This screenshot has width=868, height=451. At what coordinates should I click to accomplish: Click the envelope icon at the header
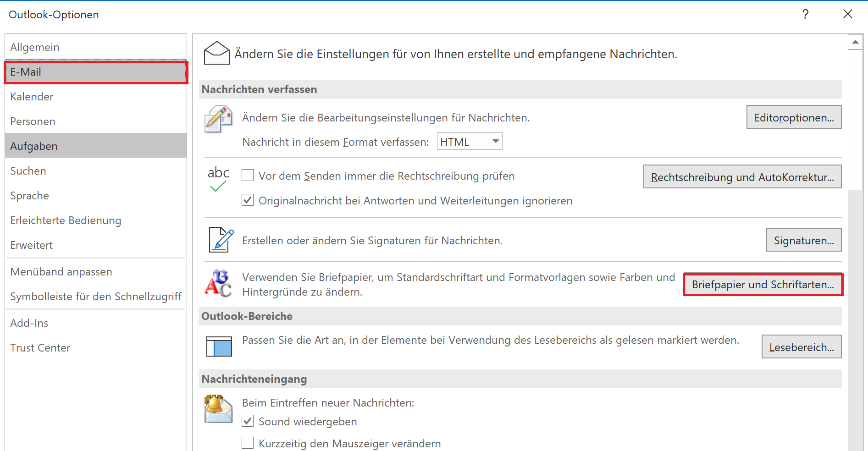[216, 53]
